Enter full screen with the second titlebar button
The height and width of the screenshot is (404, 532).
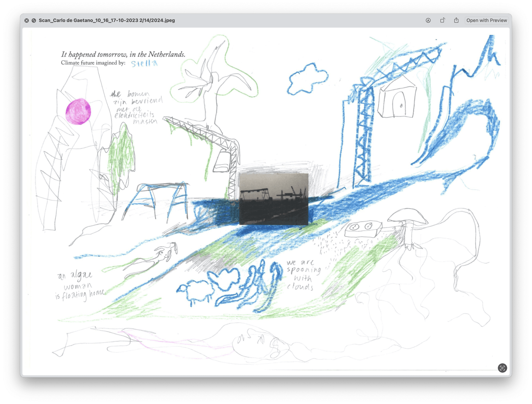(34, 20)
